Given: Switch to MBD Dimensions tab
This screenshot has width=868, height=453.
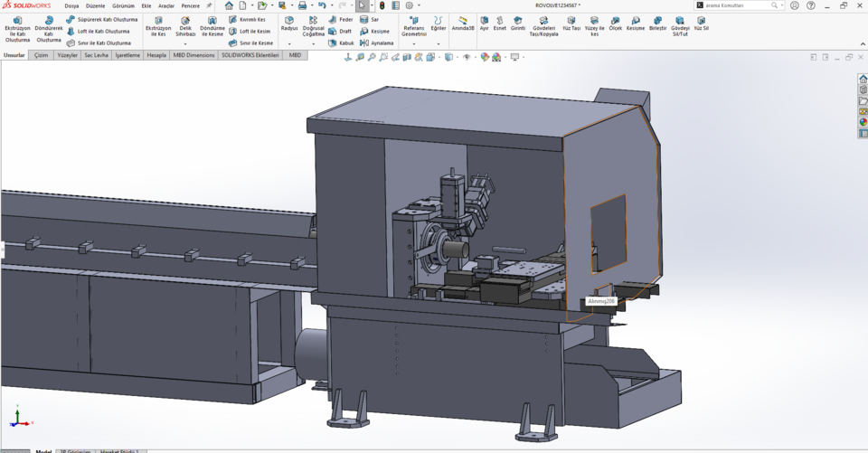Looking at the screenshot, I should (193, 55).
